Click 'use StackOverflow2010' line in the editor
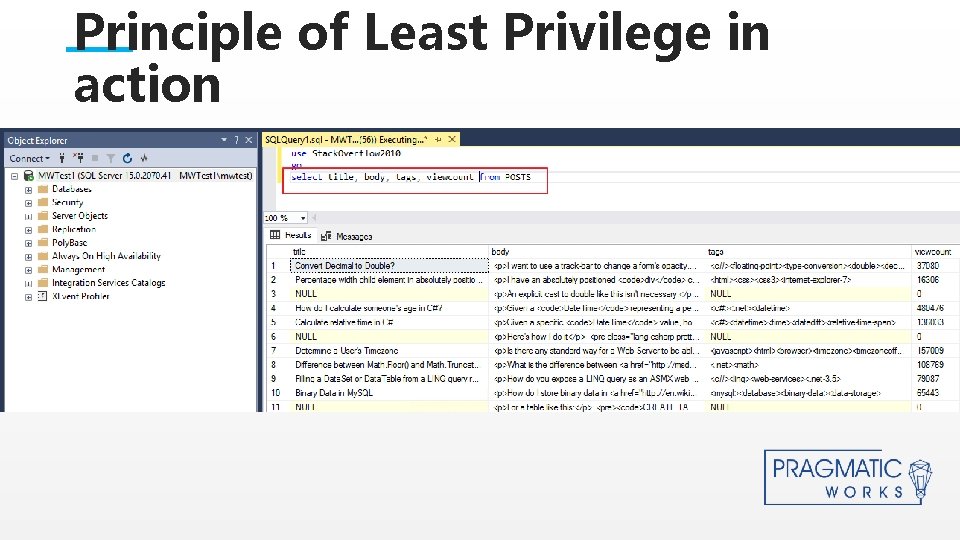960x540 pixels. 346,153
